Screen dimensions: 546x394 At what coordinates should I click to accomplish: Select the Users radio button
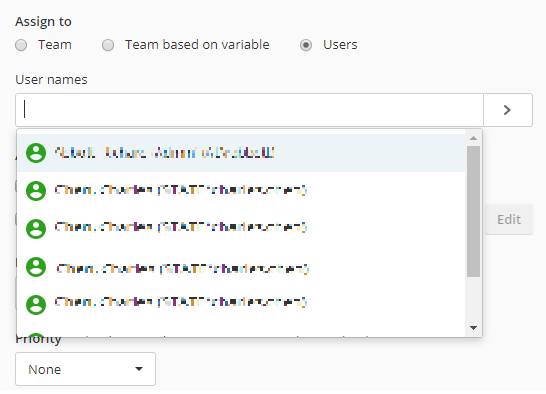306,45
